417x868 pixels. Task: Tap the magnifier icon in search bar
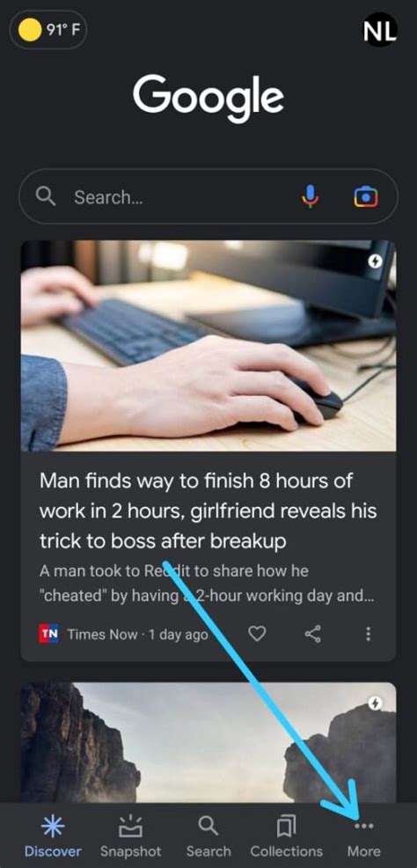[x=46, y=196]
